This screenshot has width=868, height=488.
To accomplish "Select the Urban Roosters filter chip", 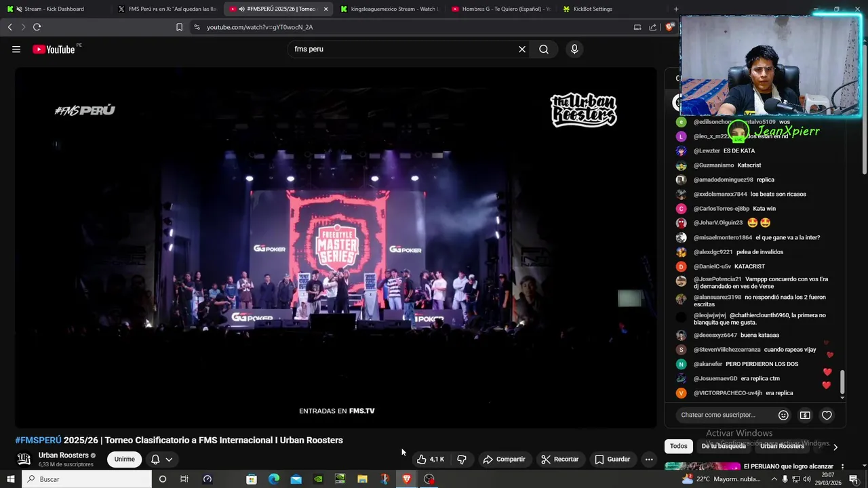I will point(782,446).
